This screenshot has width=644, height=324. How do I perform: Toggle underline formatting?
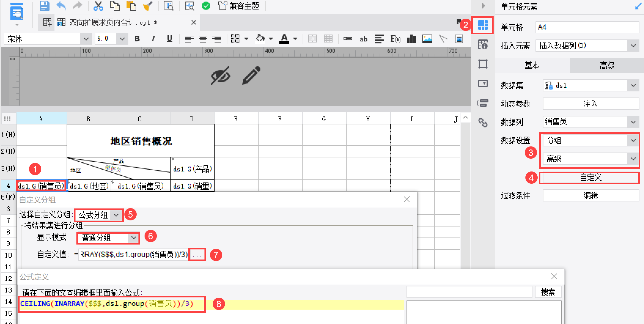pos(170,39)
